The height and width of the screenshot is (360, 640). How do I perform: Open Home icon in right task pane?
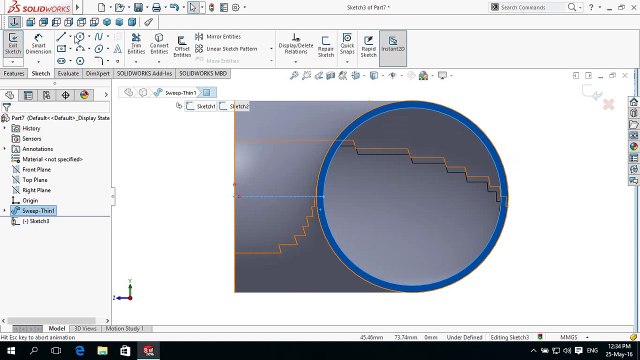tap(633, 102)
